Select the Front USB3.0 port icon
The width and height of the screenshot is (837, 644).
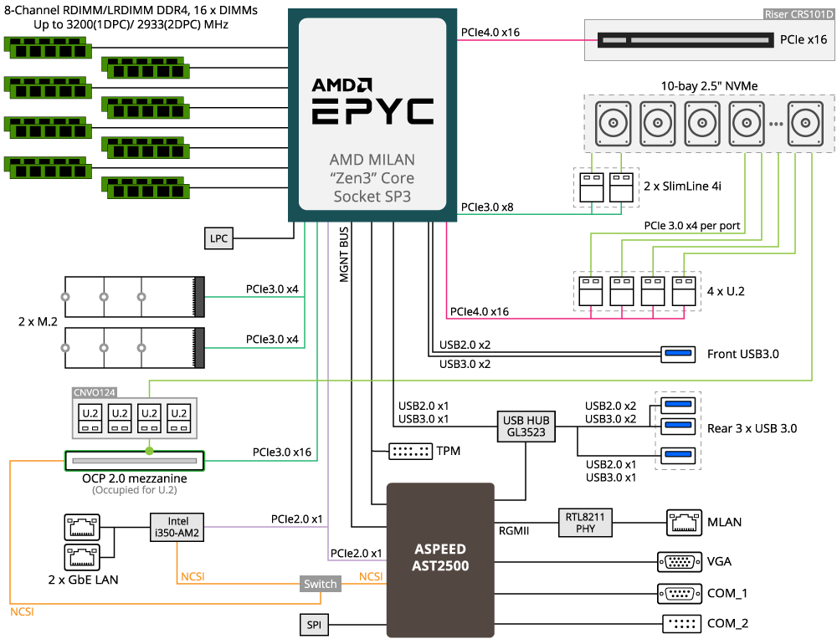[x=678, y=354]
